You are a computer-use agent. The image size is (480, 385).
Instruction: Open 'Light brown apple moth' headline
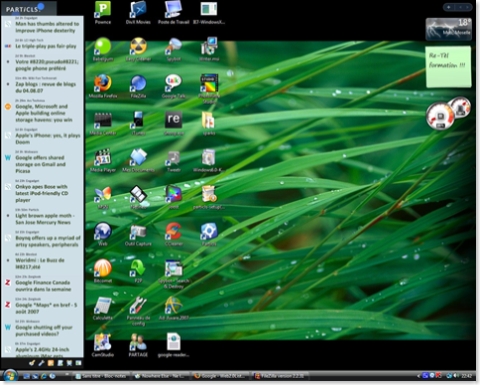click(45, 219)
